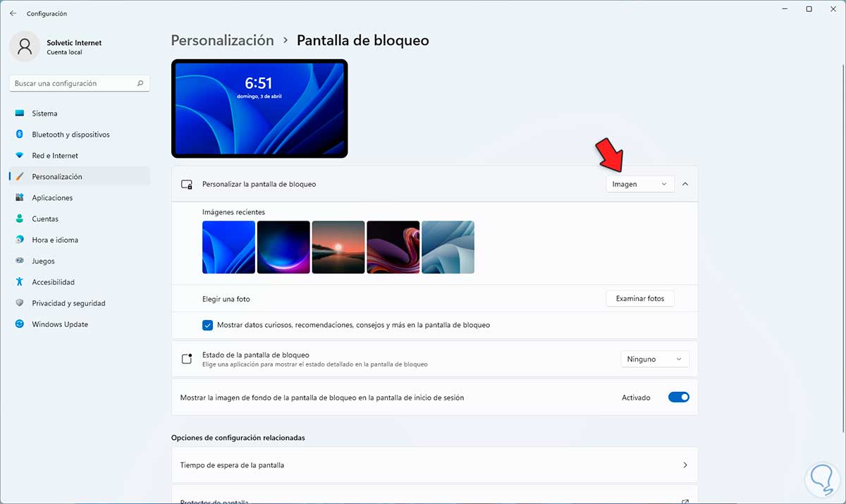Image resolution: width=846 pixels, height=504 pixels.
Task: Choose the colorful ribbon swirl recent image
Action: coord(393,247)
